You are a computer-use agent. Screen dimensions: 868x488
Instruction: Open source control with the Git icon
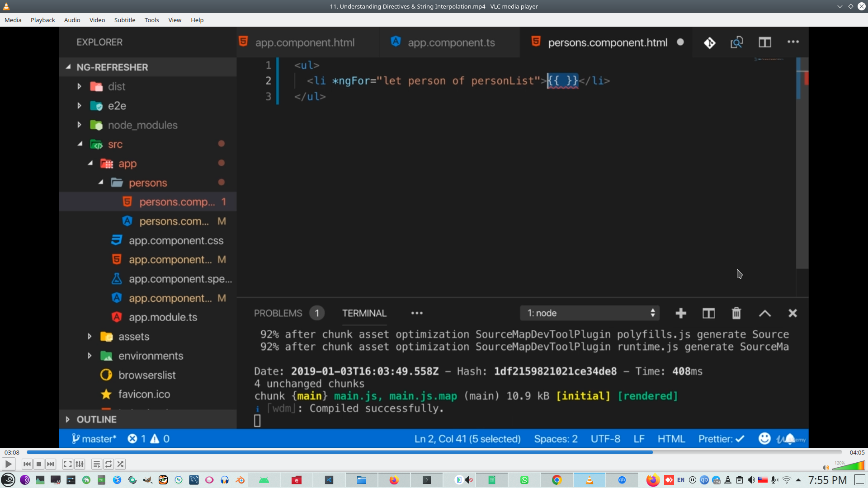click(x=709, y=42)
